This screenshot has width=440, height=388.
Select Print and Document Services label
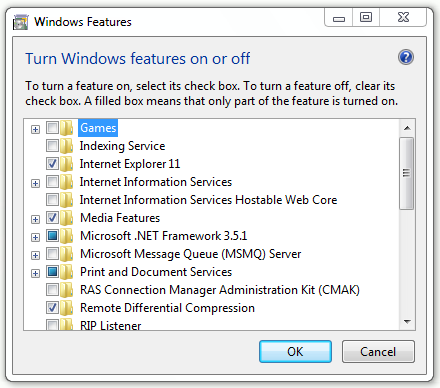156,272
